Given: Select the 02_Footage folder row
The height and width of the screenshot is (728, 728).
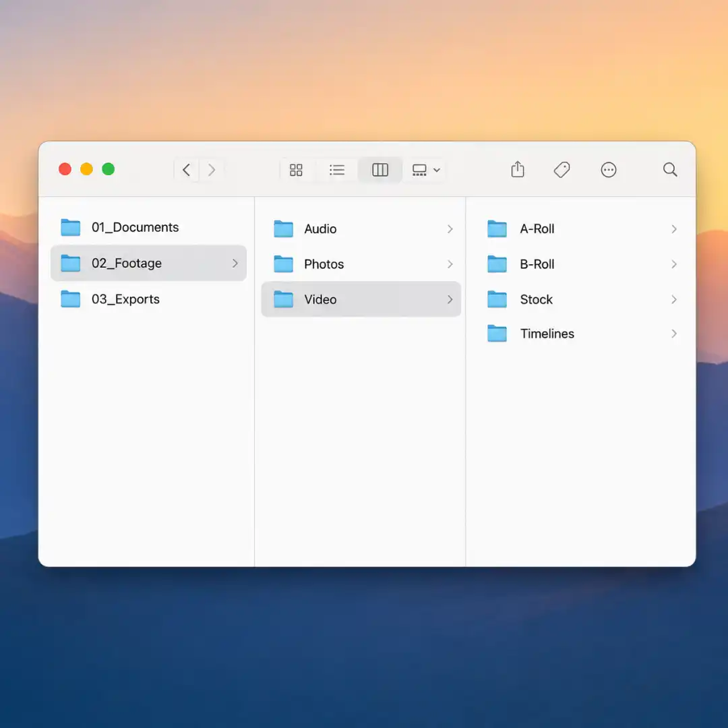Looking at the screenshot, I should click(148, 264).
